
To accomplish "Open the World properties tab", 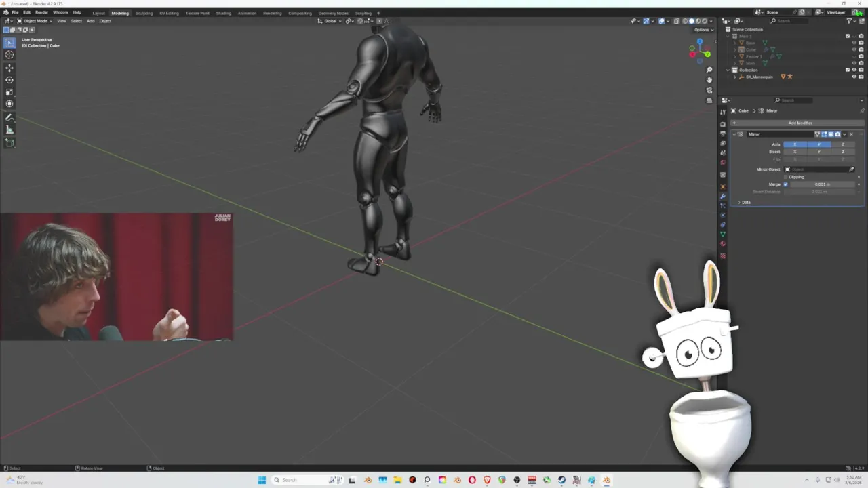I will point(723,163).
